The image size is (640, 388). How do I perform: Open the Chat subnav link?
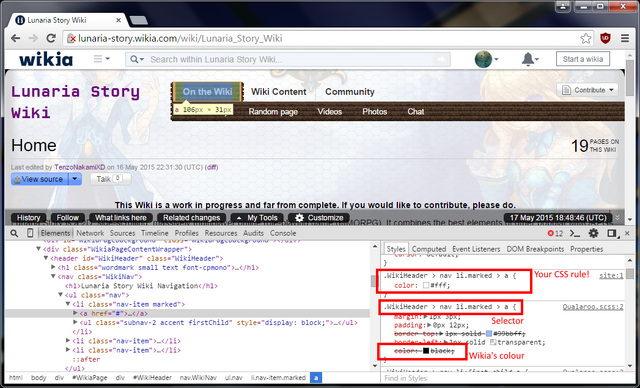[x=416, y=111]
